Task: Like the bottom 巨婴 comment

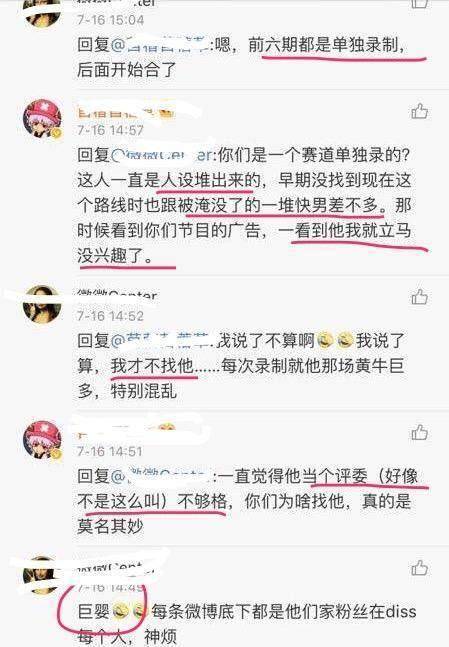Action: (x=419, y=568)
